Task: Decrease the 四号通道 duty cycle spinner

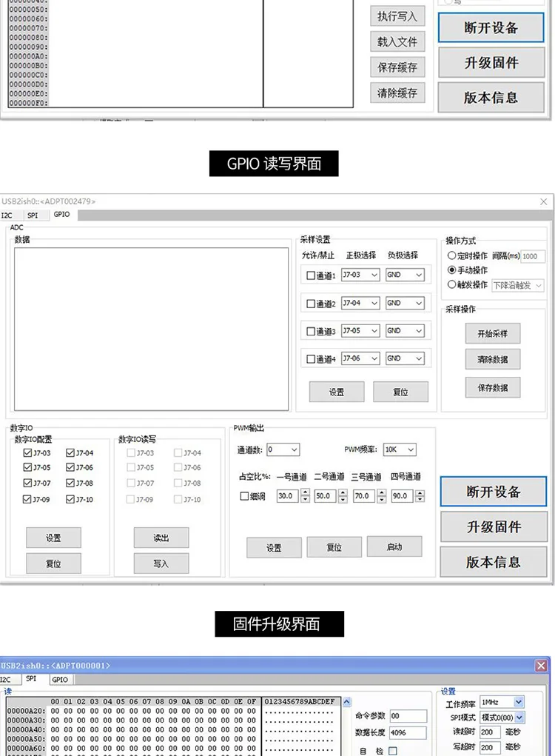Action: tap(420, 500)
